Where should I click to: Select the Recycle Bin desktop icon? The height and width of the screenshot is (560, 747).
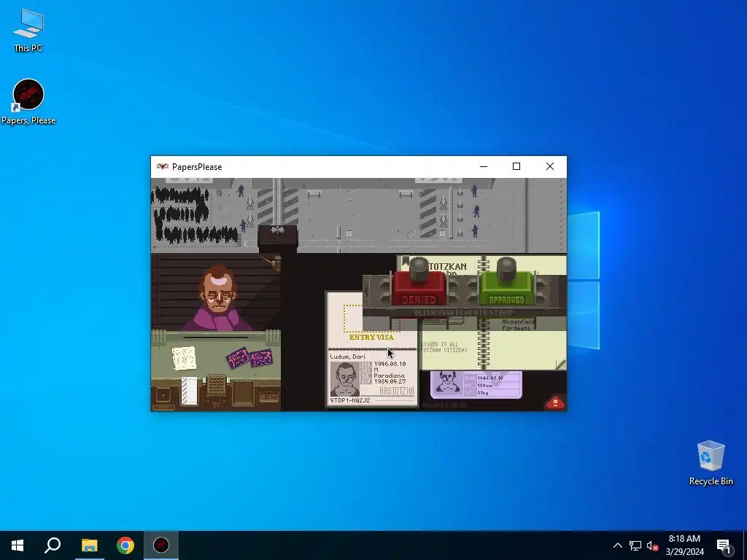(x=711, y=463)
